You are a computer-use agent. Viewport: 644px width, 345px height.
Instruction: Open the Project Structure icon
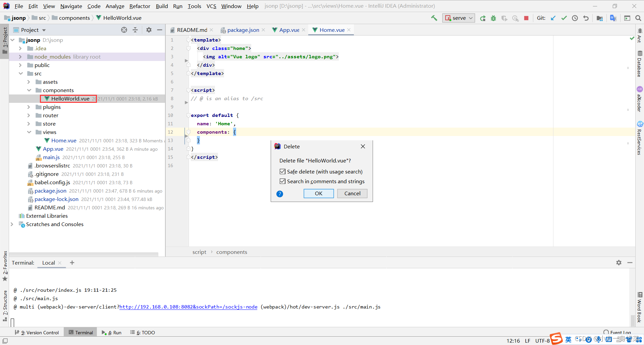(x=600, y=18)
